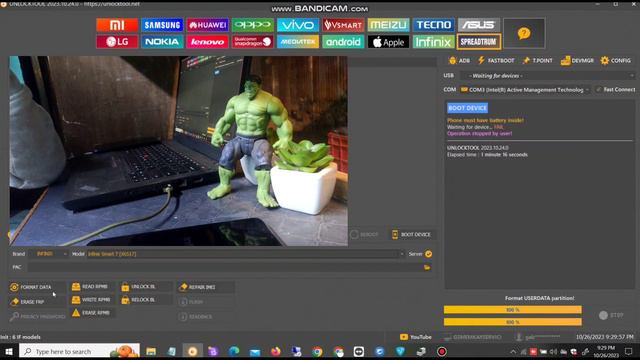Click the Server status check icon

429,254
